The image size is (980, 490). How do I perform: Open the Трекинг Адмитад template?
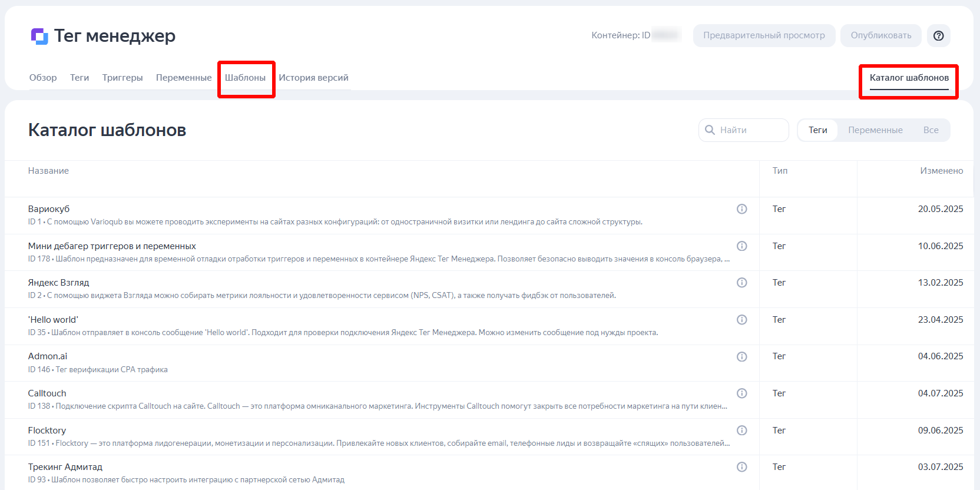65,467
